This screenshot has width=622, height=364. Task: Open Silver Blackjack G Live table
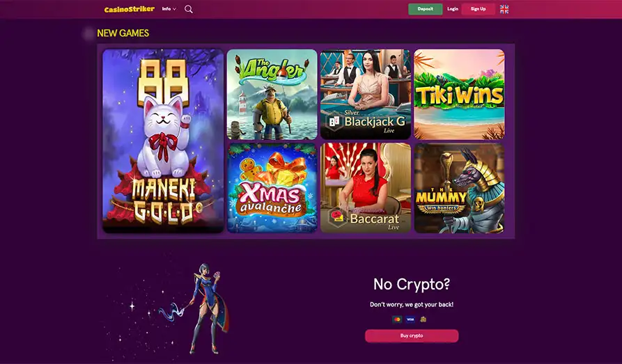(x=366, y=95)
